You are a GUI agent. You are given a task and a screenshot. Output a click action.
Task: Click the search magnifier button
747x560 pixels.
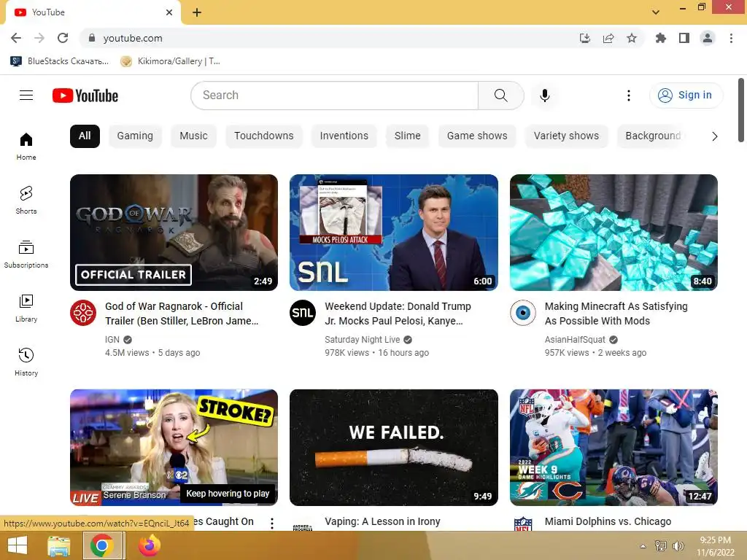click(x=500, y=96)
